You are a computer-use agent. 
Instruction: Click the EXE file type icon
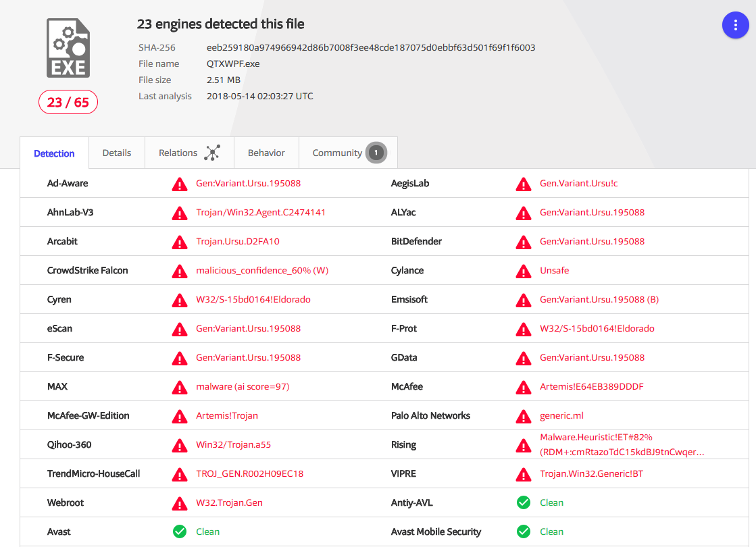coord(68,48)
